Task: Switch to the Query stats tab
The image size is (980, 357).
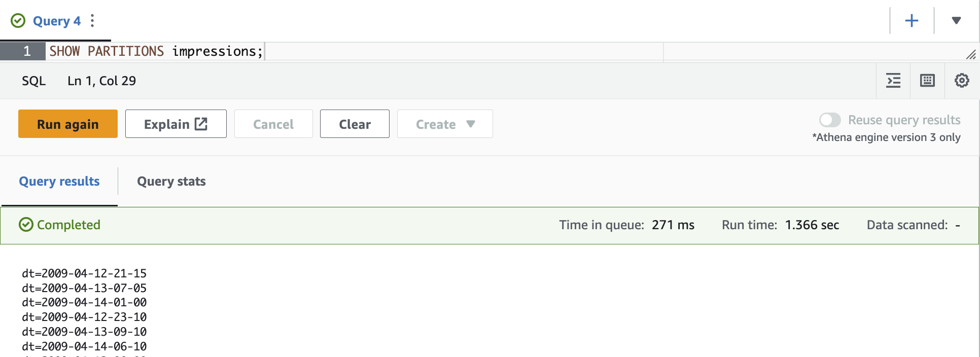Action: click(x=171, y=182)
